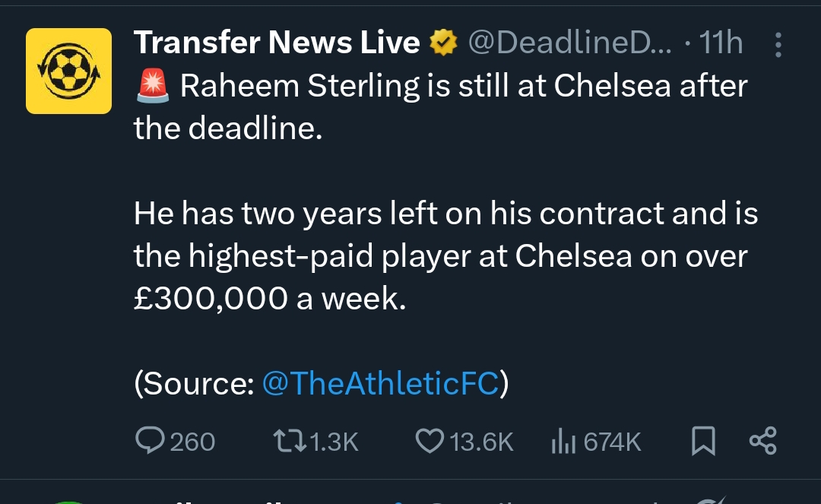Screen dimensions: 821x504
Task: Click the 260 replies count
Action: [192, 442]
